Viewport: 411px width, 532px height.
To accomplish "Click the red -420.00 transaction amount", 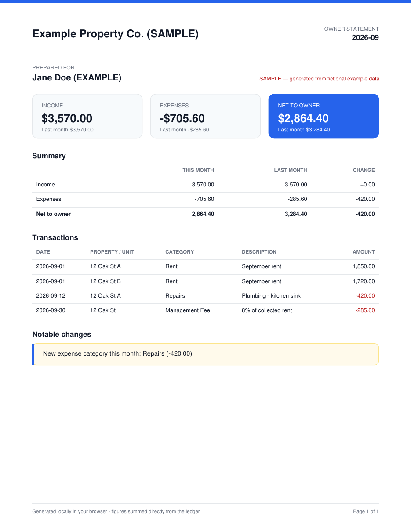I will 365,296.
